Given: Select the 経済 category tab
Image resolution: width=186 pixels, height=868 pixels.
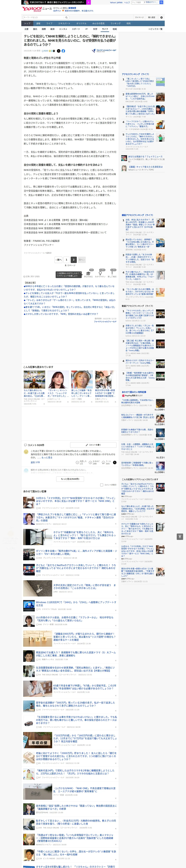Looking at the screenshot, I should tap(52, 29).
